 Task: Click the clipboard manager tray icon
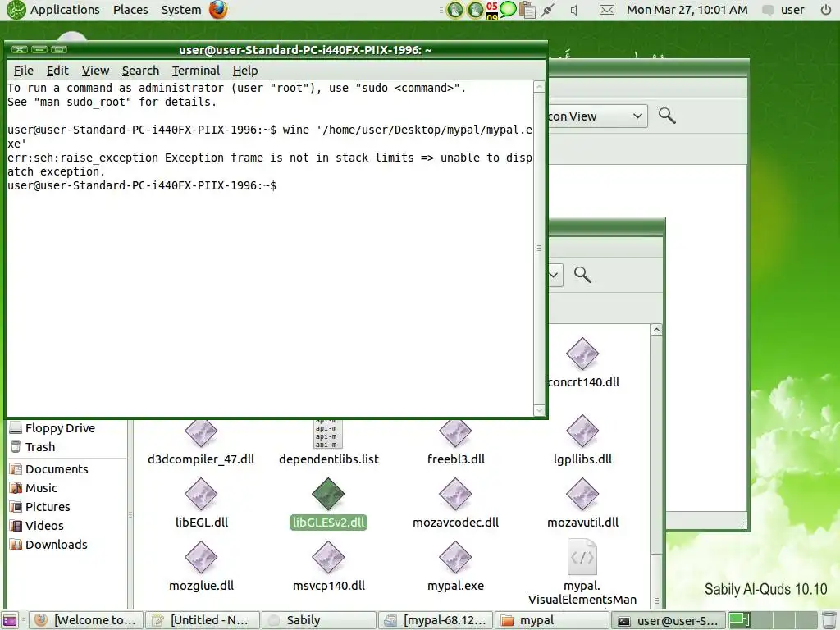pos(527,10)
